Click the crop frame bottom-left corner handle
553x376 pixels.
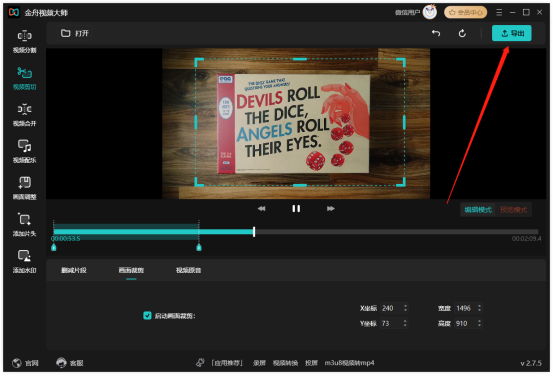point(199,182)
